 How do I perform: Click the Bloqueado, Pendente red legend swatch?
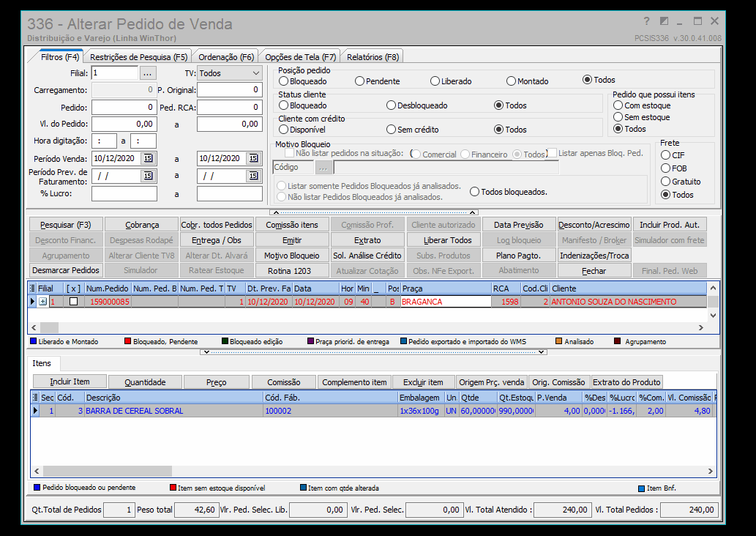128,341
